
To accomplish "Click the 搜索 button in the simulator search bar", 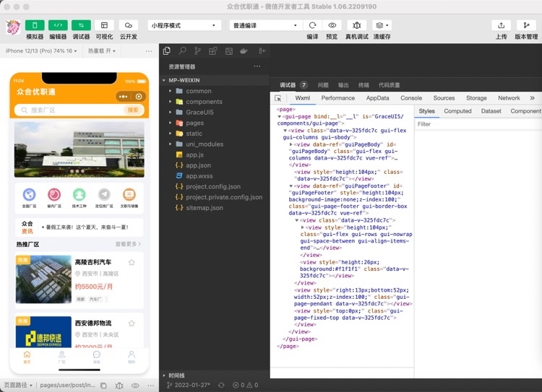I will tap(133, 110).
